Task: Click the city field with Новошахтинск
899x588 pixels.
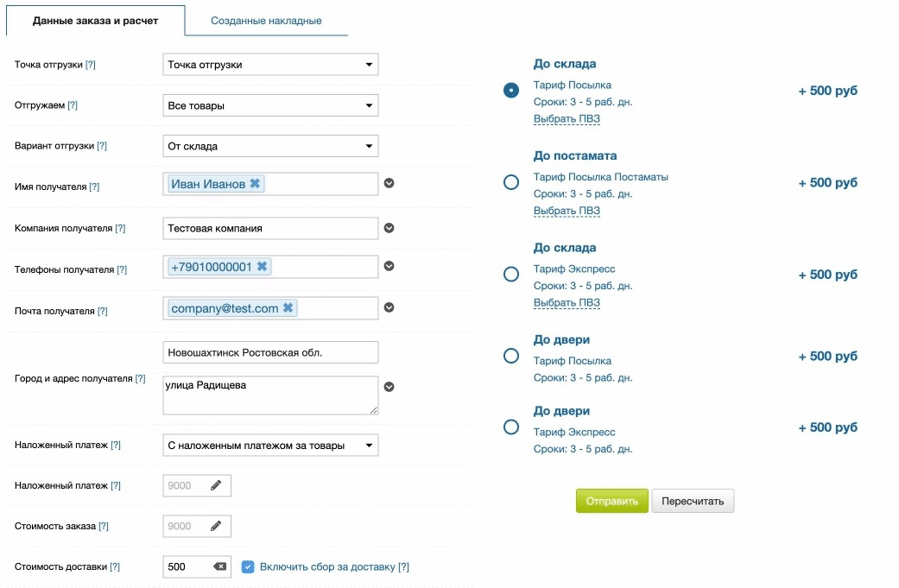Action: 270,352
